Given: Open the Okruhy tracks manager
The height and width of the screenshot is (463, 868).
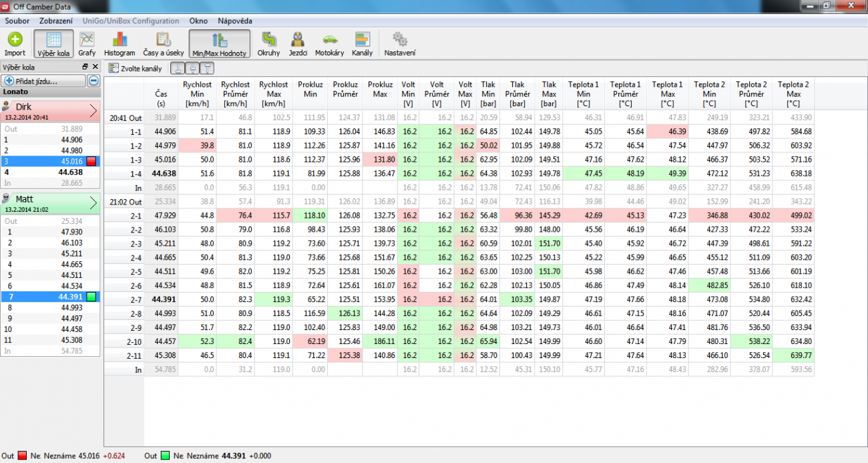Looking at the screenshot, I should pyautogui.click(x=268, y=44).
